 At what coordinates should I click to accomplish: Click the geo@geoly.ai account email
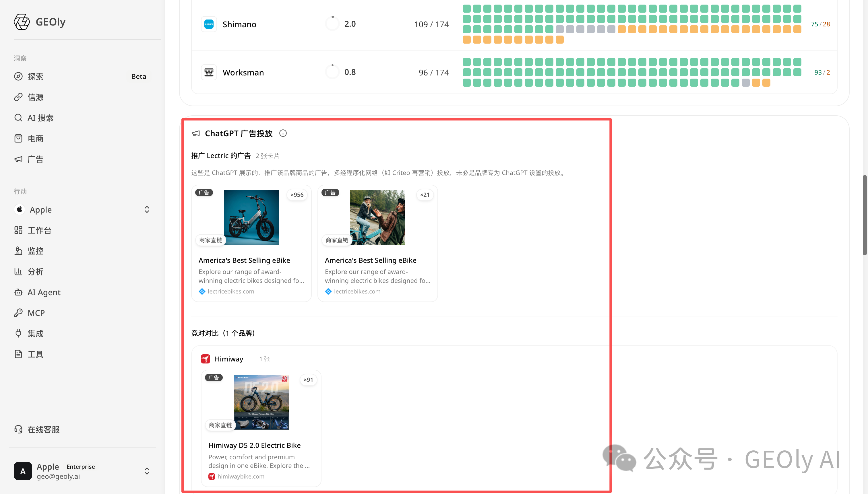[58, 476]
